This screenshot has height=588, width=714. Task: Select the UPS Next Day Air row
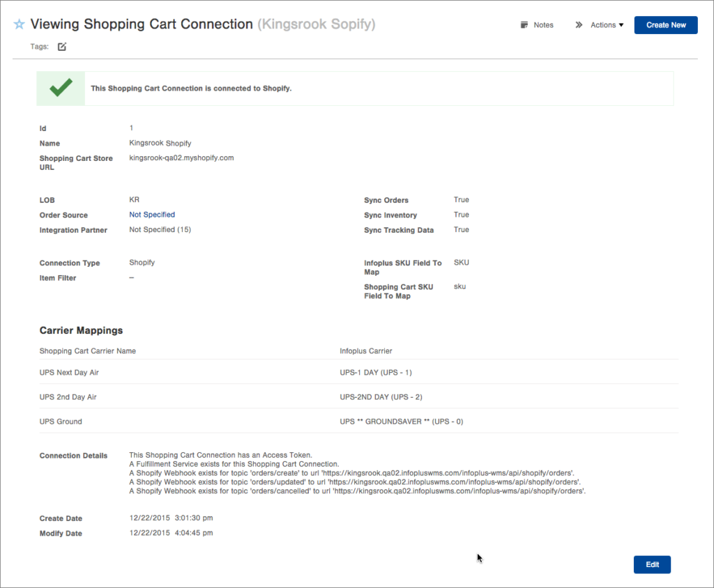point(359,372)
